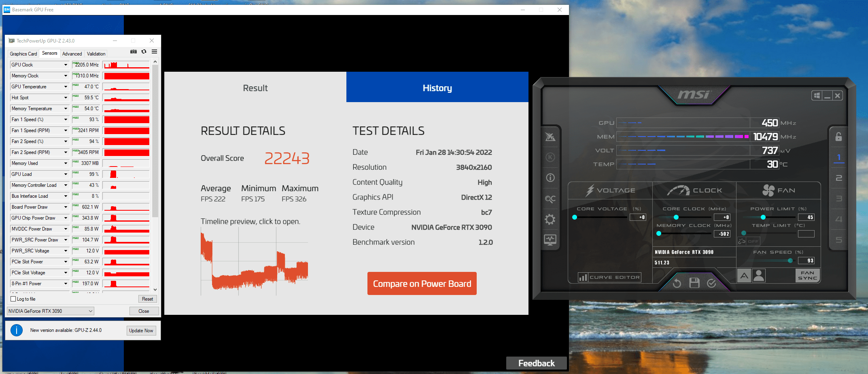Viewport: 868px width, 374px height.
Task: Adjust the Memory Clock slider handle
Action: [659, 233]
